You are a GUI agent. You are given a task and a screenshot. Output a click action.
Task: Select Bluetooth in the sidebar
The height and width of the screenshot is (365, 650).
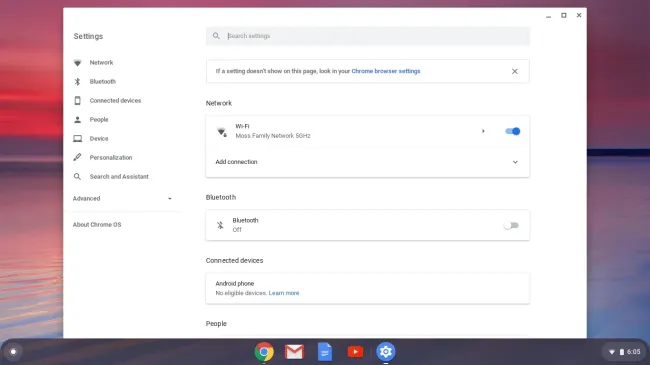pyautogui.click(x=103, y=82)
